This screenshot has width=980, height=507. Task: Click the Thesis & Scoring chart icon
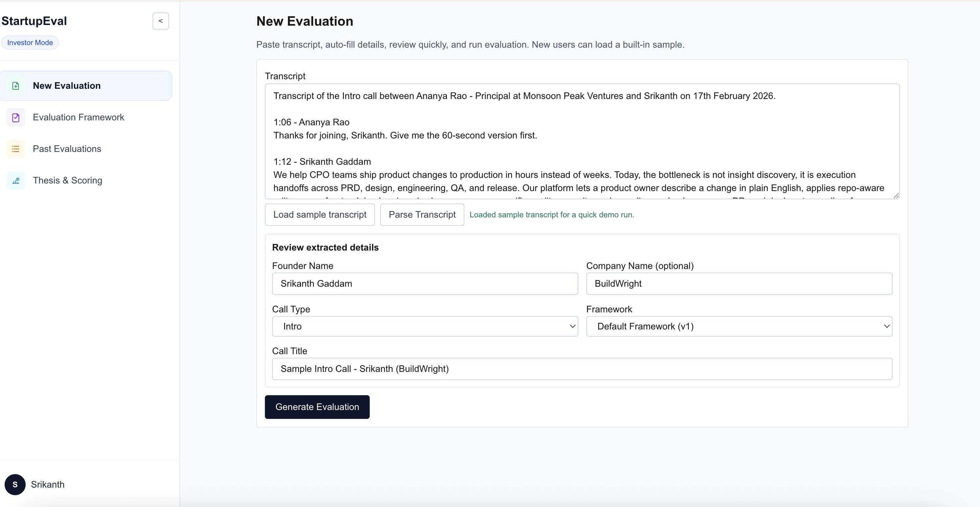[15, 181]
